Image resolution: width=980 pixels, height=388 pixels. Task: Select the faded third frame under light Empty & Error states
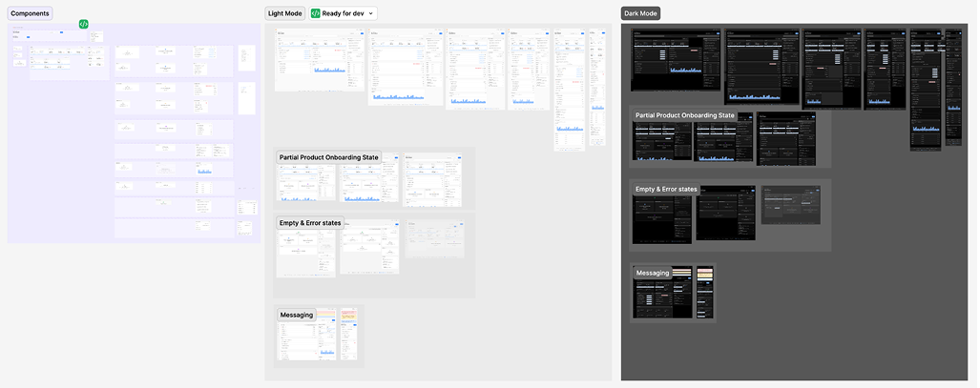click(x=434, y=238)
